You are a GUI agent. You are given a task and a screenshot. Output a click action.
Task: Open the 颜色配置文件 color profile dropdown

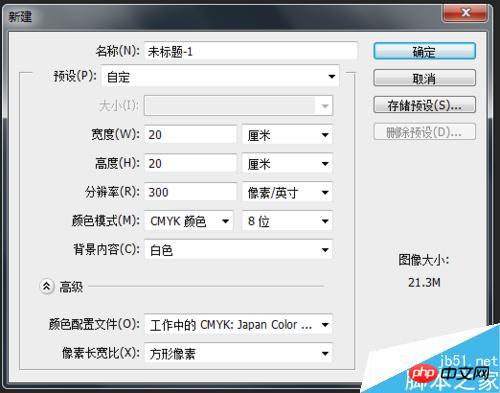coord(238,324)
